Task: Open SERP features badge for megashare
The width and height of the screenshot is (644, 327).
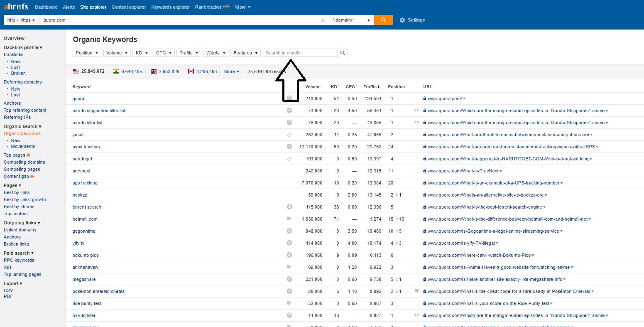Action: 289,279
